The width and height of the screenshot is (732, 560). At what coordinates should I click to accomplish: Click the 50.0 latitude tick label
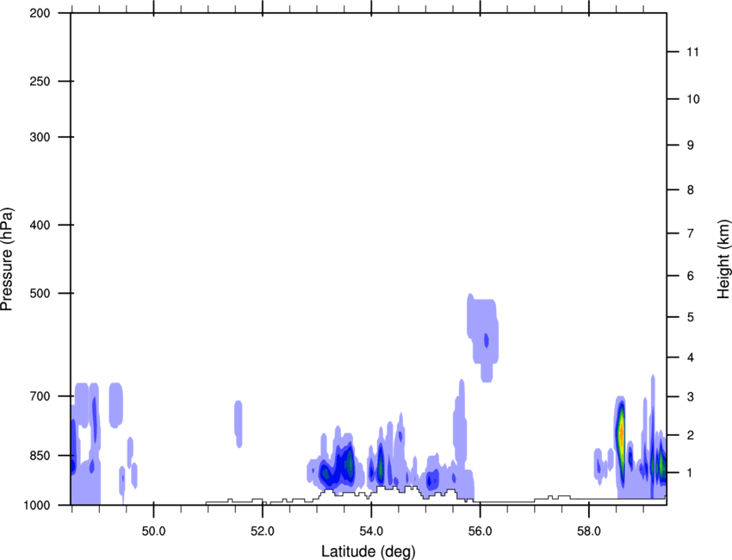[x=153, y=531]
